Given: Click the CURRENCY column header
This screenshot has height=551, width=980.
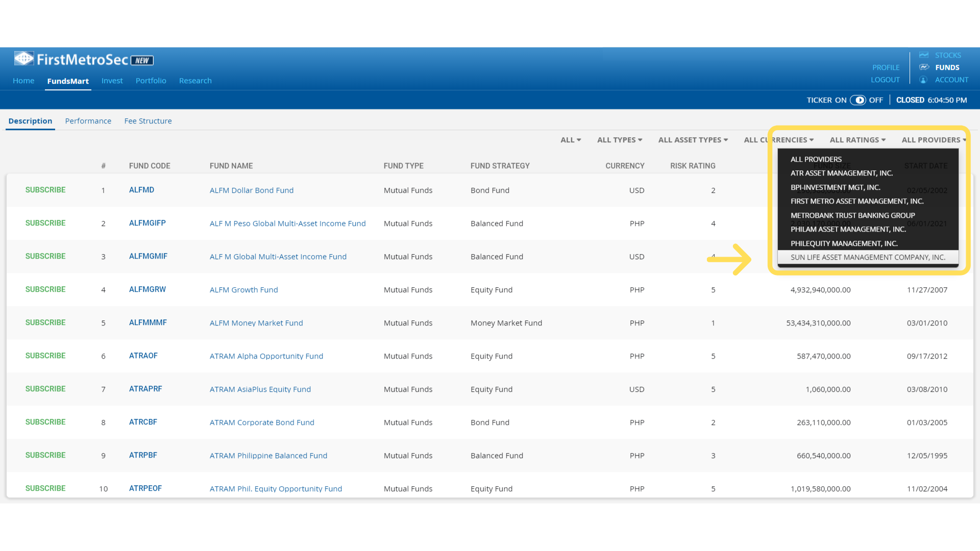Looking at the screenshot, I should tap(625, 166).
